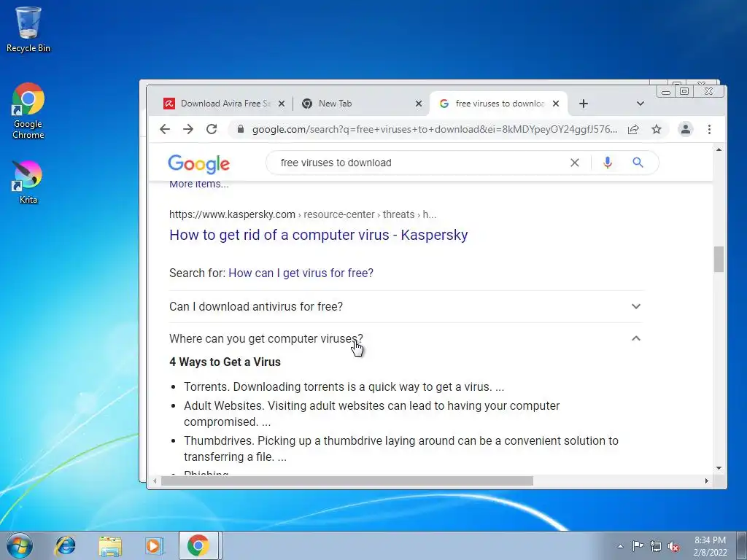Click How can I get virus for free link
Screen dimensions: 747x560
point(301,273)
